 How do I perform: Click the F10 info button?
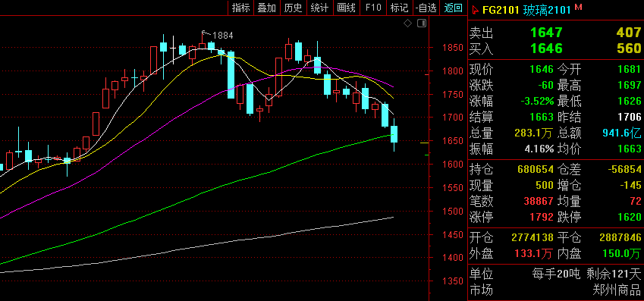coord(373,8)
